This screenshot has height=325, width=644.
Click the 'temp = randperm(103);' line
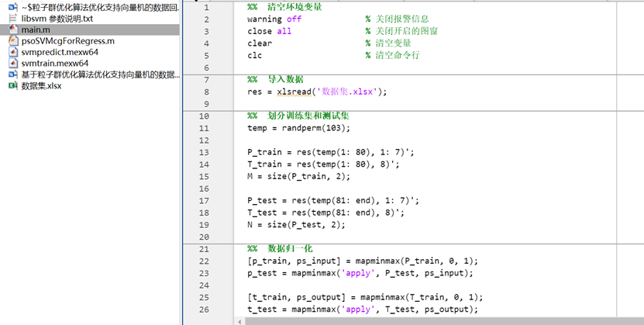pyautogui.click(x=298, y=128)
